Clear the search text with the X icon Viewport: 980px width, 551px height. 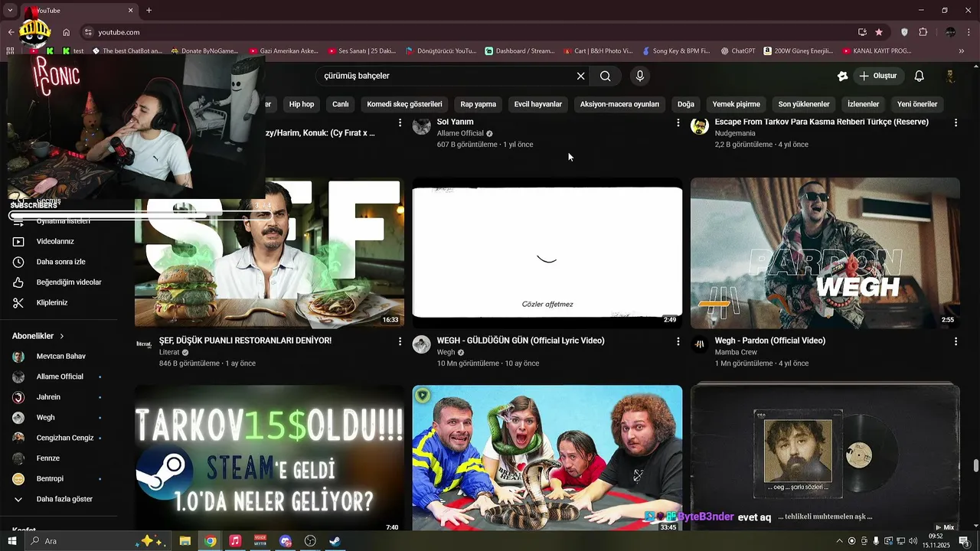(580, 76)
